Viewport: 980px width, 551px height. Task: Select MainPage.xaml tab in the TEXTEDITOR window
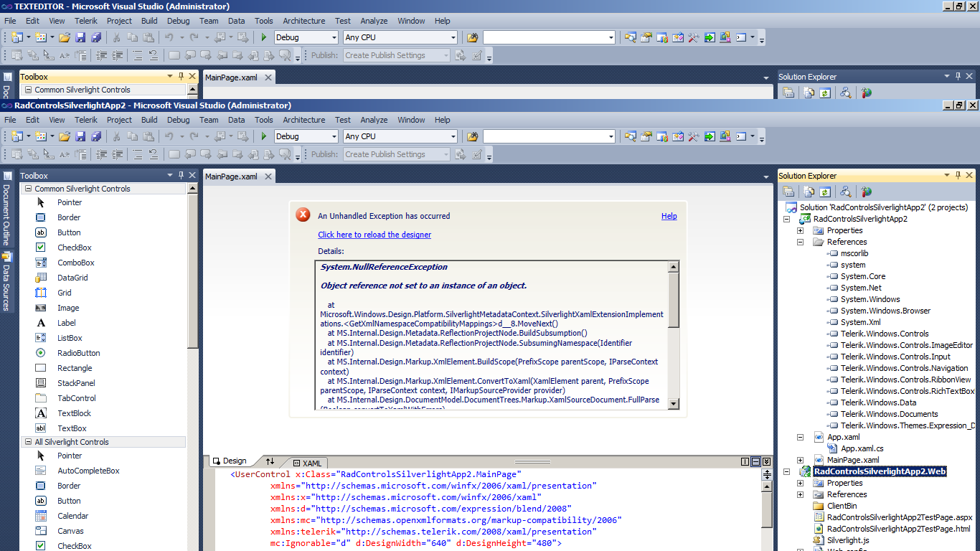[231, 77]
